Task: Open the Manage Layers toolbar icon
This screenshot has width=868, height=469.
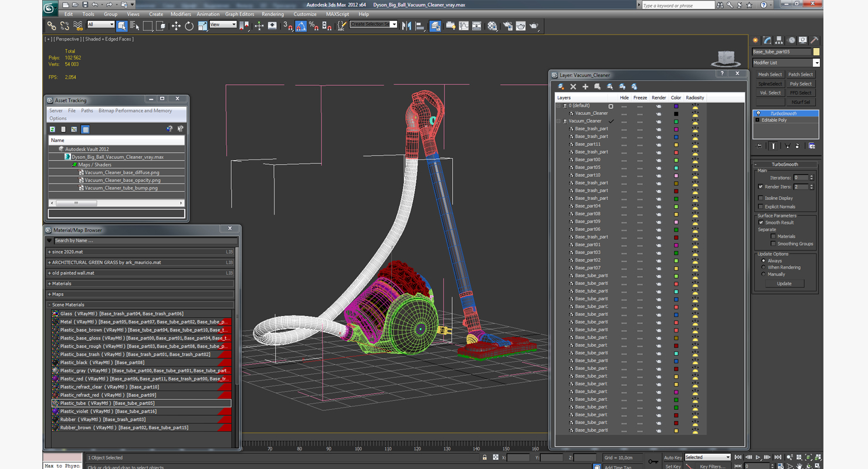Action: [435, 26]
